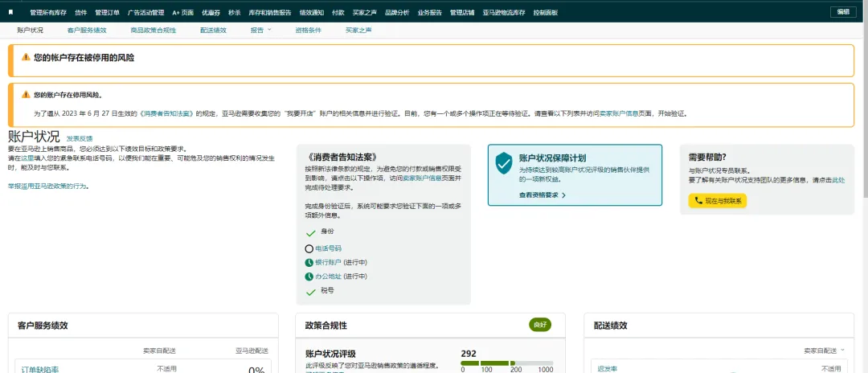Open 付款 in top menu
868x373 pixels.
click(338, 12)
